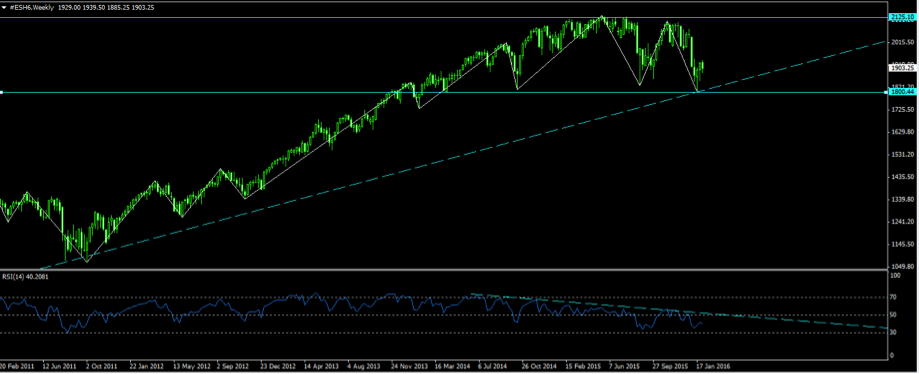Select the 1629.80 price axis value
Screen dimensions: 919x374
[902, 132]
